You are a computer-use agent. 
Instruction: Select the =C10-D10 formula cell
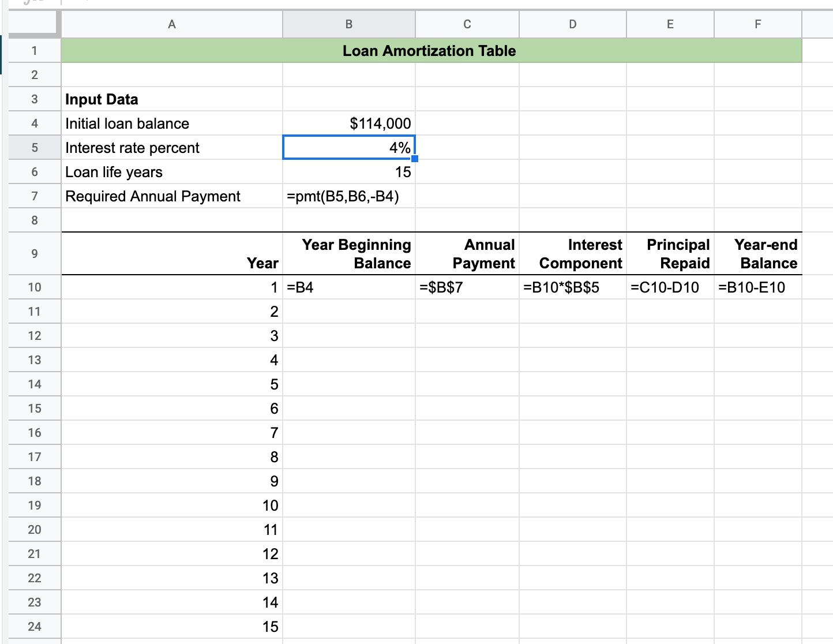point(670,287)
